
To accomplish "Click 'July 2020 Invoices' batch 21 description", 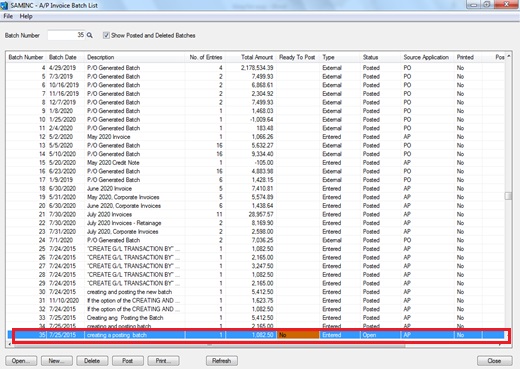I will click(109, 215).
